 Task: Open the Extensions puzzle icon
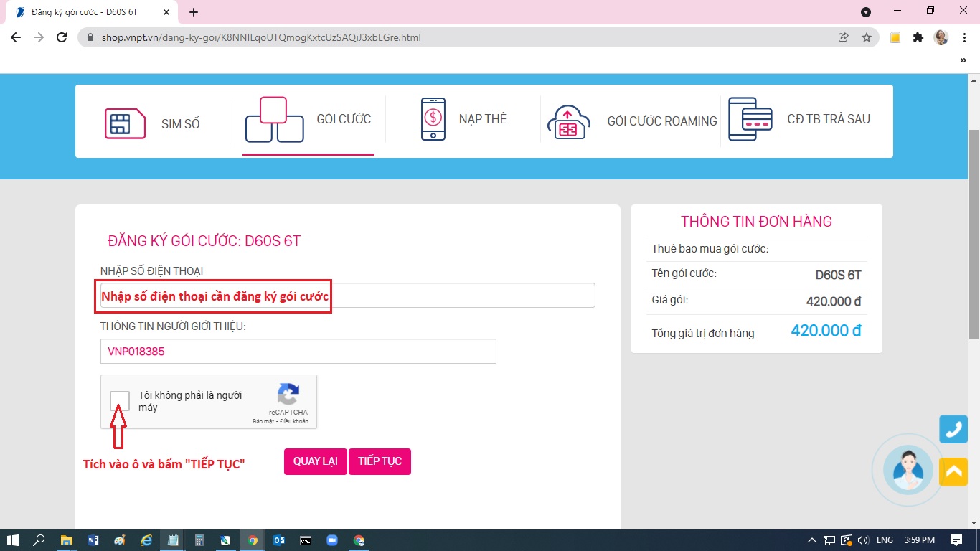(918, 37)
